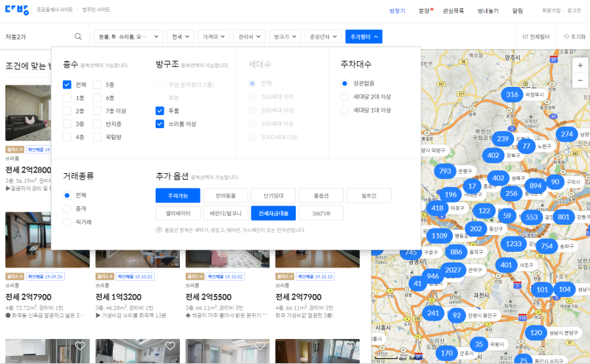Click map cluster marker 801 강동구
This screenshot has width=590, height=364.
pos(563,217)
